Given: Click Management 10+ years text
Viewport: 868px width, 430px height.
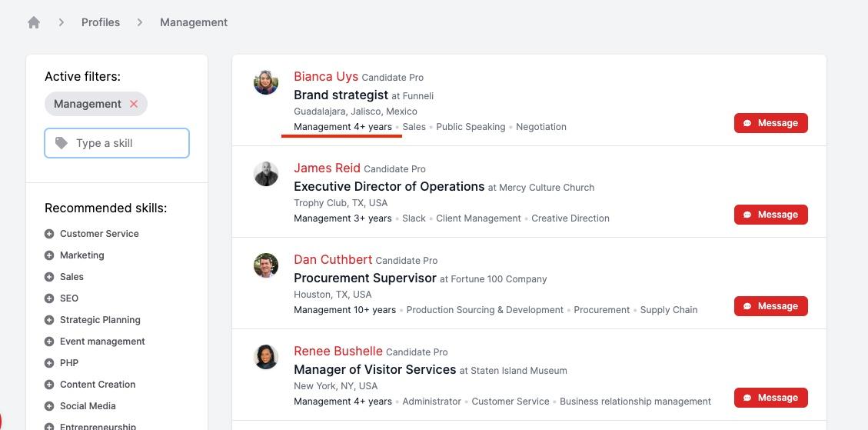Looking at the screenshot, I should 345,310.
